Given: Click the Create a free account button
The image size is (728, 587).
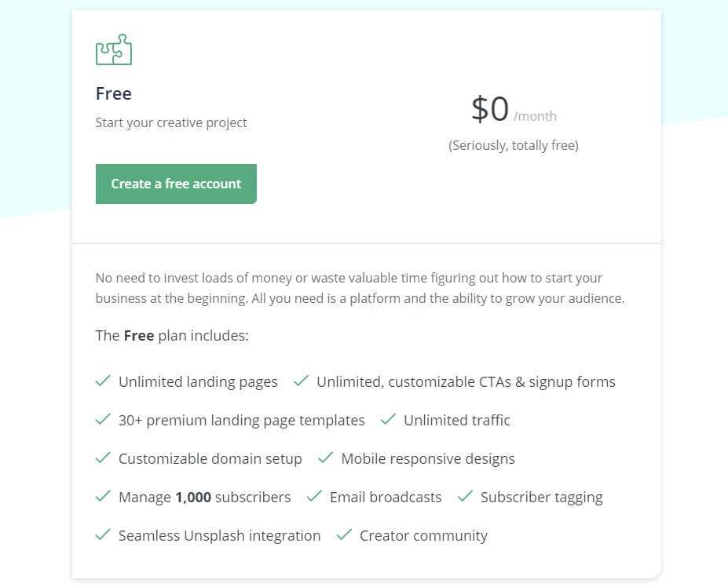Looking at the screenshot, I should (x=176, y=184).
